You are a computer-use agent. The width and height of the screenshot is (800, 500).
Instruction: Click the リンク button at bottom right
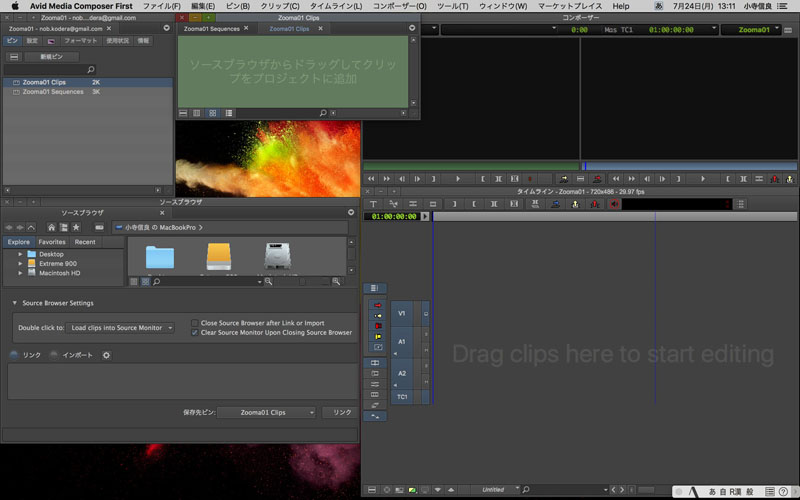pos(342,412)
